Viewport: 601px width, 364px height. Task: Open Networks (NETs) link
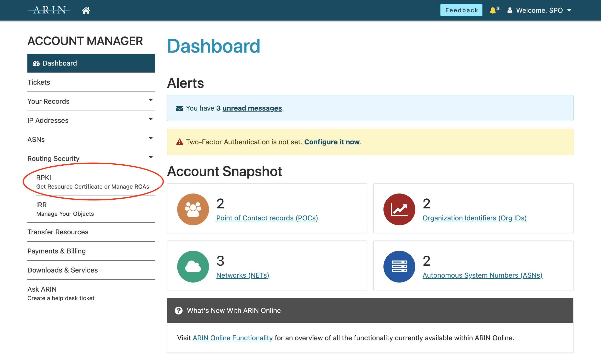pyautogui.click(x=243, y=275)
